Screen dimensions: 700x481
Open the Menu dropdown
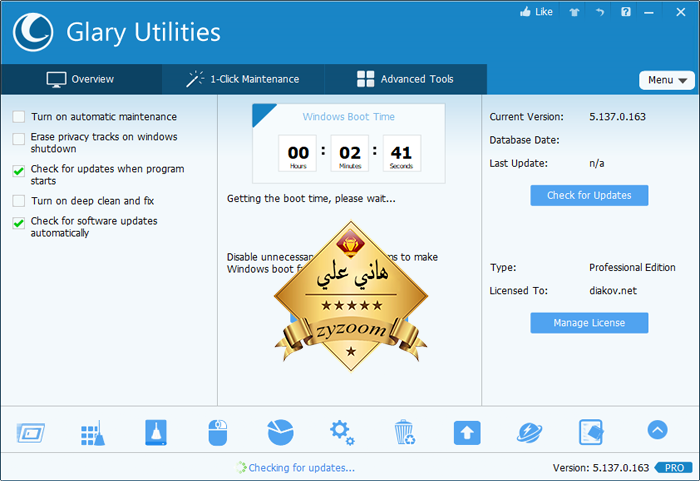click(667, 80)
